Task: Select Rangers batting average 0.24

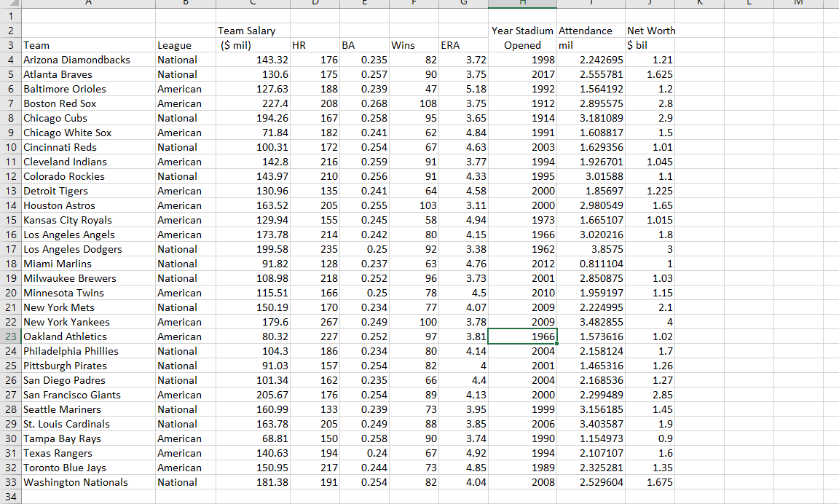Action: 364,453
